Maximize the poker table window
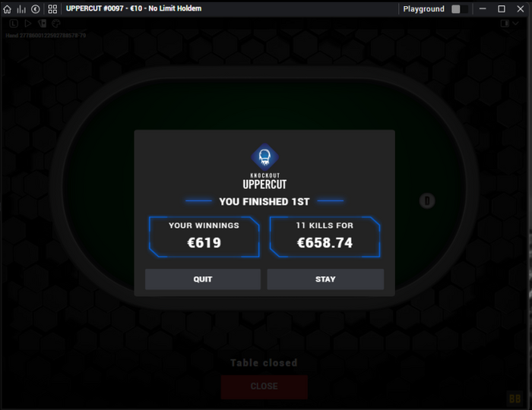This screenshot has height=410, width=532. coord(502,9)
